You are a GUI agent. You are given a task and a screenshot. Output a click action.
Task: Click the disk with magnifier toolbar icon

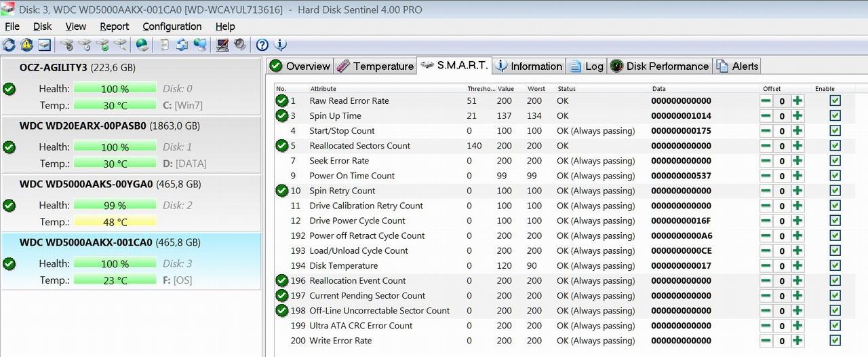119,45
